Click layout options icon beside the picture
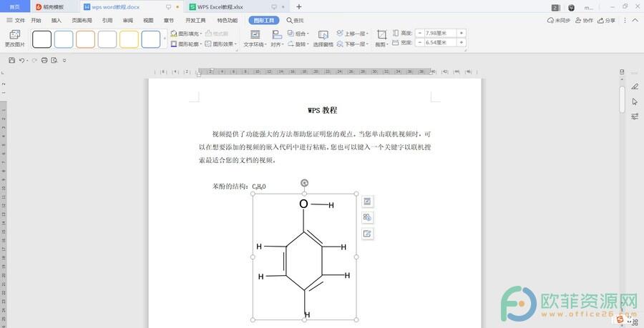The image size is (644, 328). [x=367, y=202]
